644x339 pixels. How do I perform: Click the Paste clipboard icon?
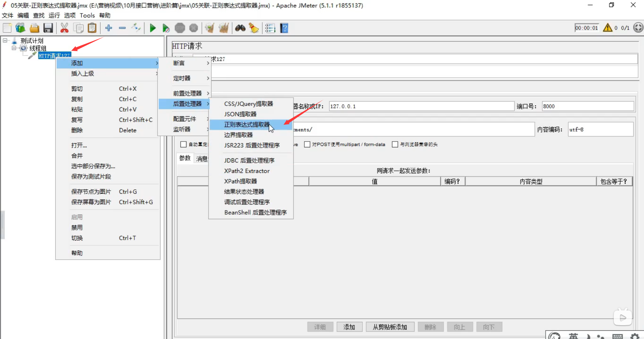tap(92, 28)
